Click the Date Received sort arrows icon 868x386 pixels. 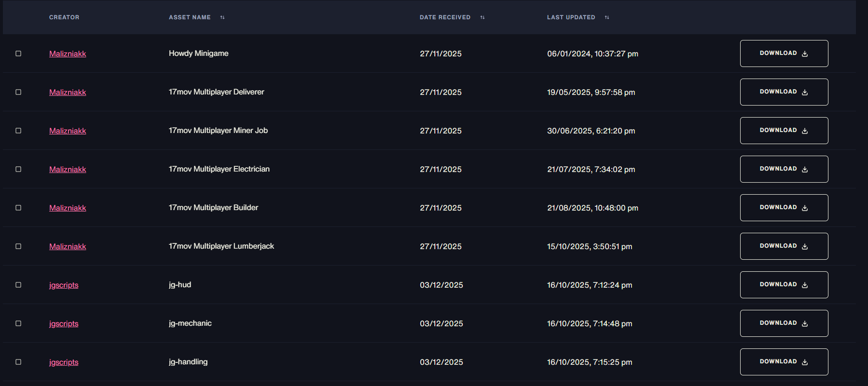point(482,17)
